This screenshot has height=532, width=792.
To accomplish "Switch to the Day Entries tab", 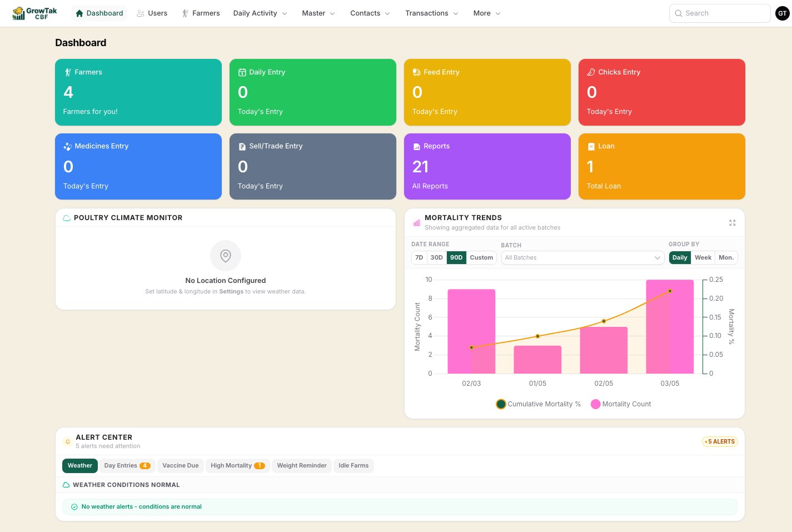I will [x=127, y=466].
